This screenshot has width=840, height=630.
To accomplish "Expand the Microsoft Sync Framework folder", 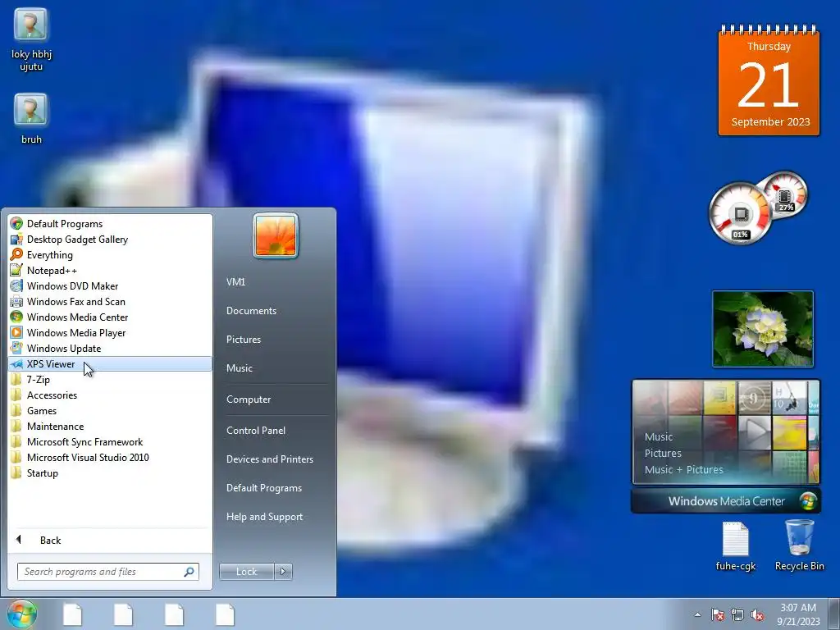I will [x=110, y=441].
